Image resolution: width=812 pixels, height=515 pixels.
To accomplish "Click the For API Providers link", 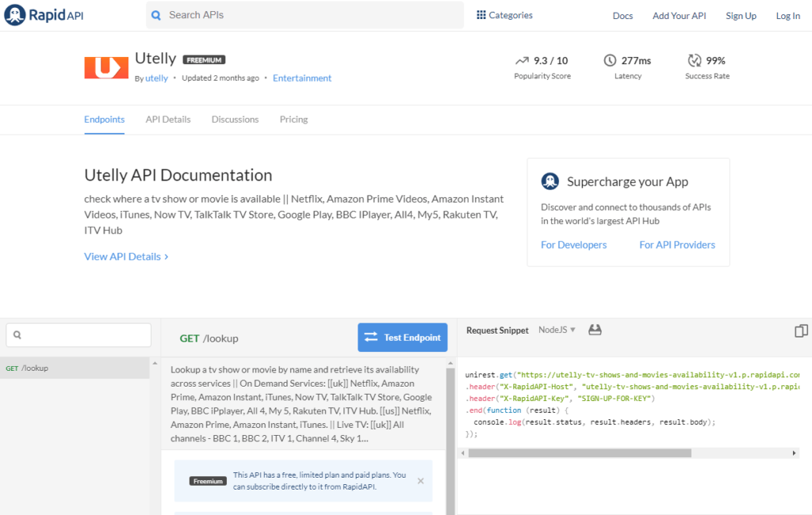I will [677, 245].
